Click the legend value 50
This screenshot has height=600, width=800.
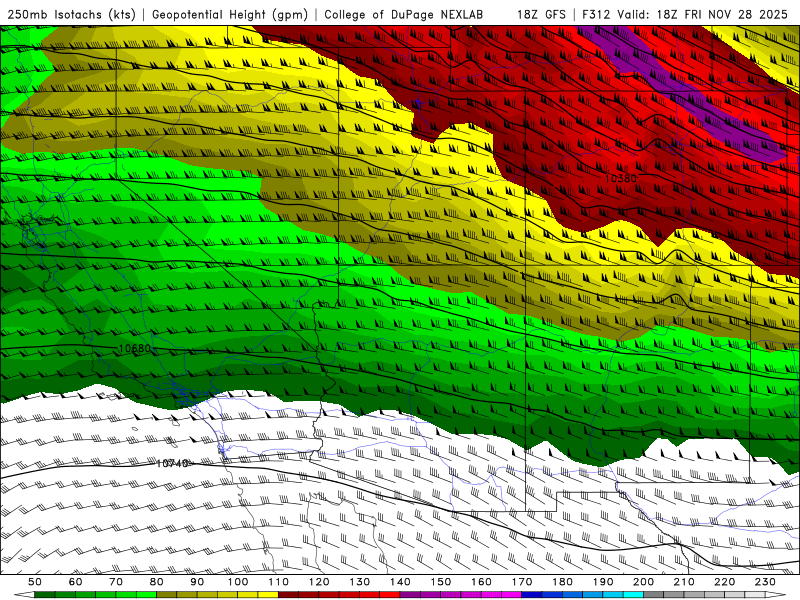35,582
